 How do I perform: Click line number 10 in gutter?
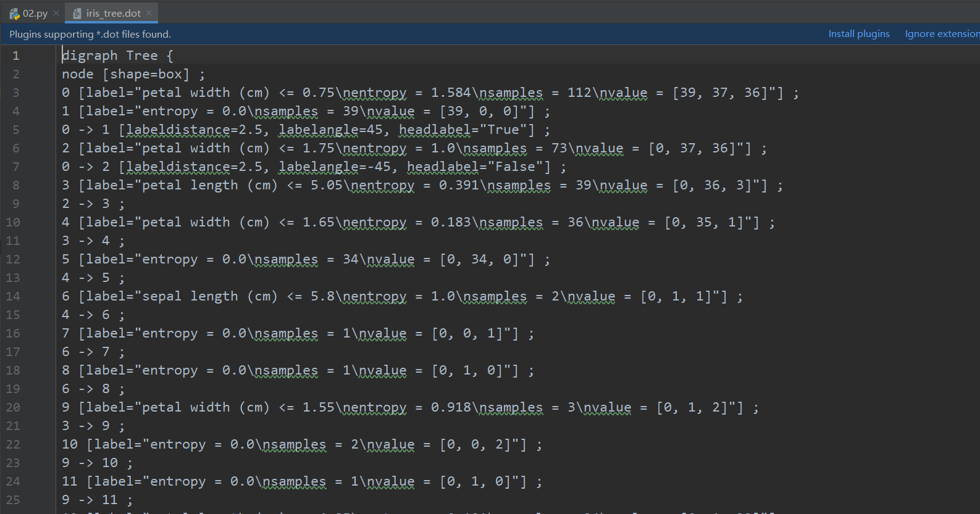point(13,222)
